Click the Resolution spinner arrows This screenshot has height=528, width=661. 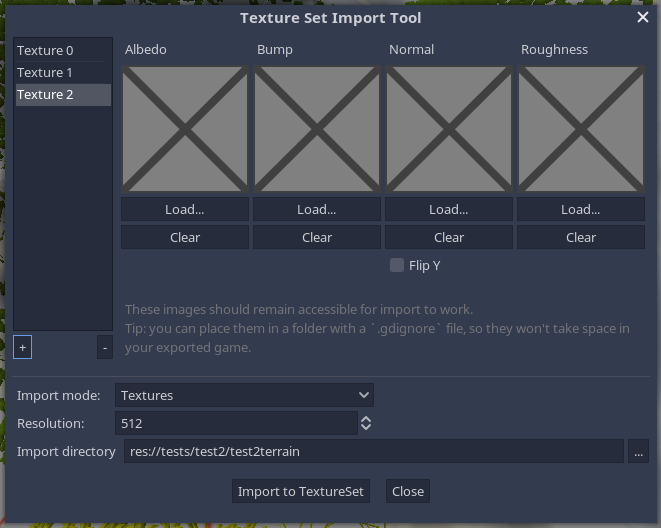pos(366,423)
